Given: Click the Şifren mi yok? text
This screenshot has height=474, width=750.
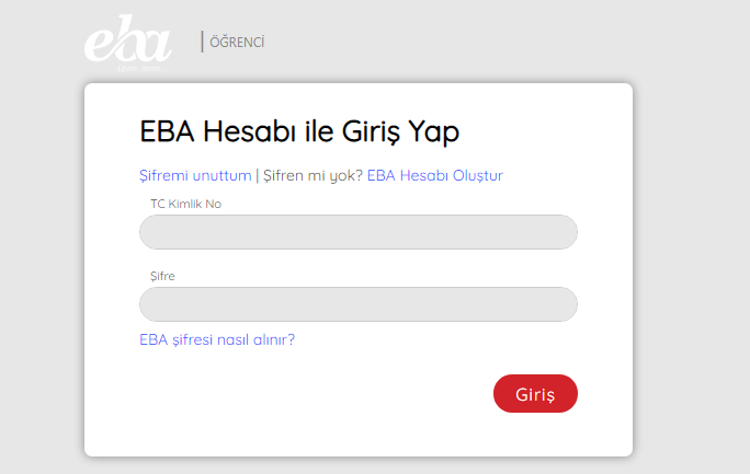Looking at the screenshot, I should coord(313,175).
